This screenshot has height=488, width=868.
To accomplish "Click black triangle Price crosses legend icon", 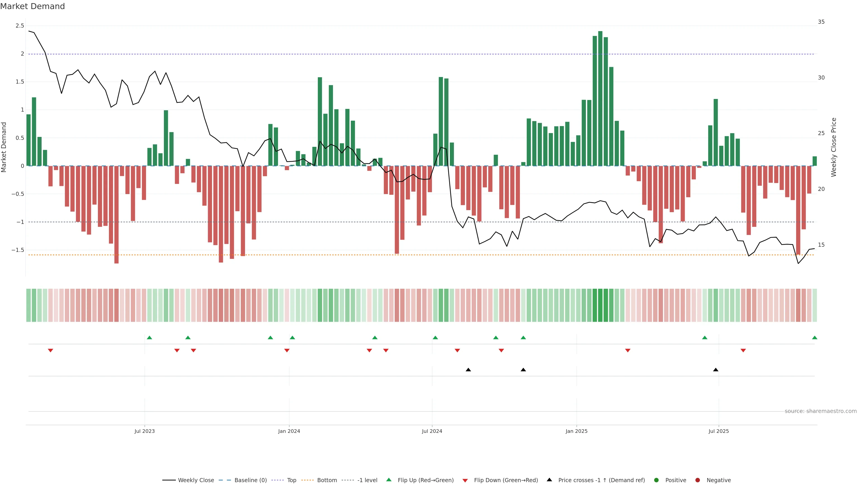I will 549,480.
